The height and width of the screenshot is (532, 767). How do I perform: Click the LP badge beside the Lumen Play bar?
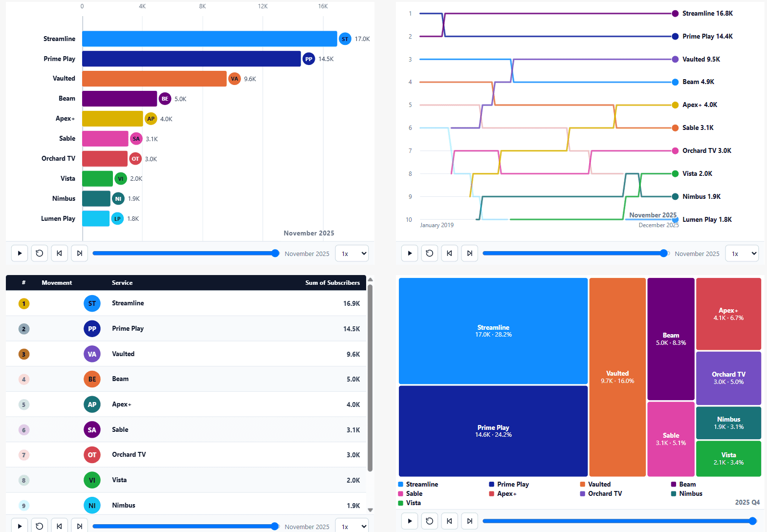[x=117, y=218]
